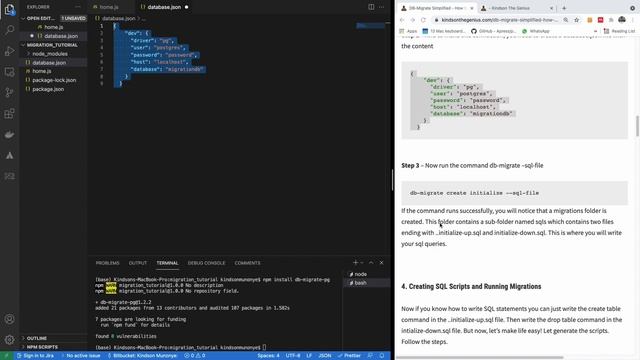Open package-lock.json file

[x=54, y=80]
